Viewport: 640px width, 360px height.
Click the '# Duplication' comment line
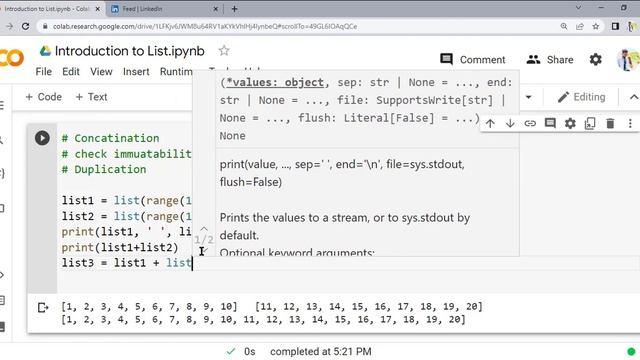tap(104, 169)
